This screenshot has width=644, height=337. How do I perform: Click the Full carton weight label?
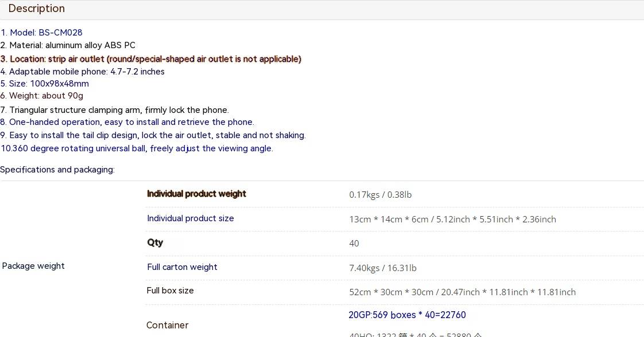pos(182,267)
